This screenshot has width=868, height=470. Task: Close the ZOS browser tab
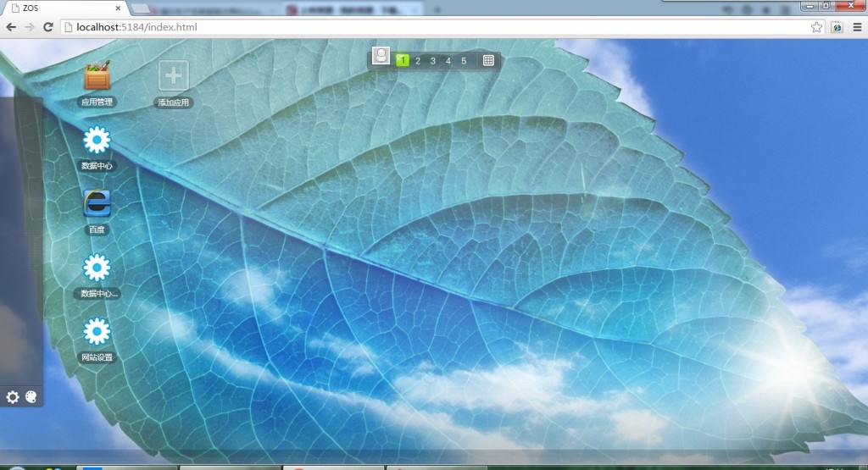(x=118, y=8)
